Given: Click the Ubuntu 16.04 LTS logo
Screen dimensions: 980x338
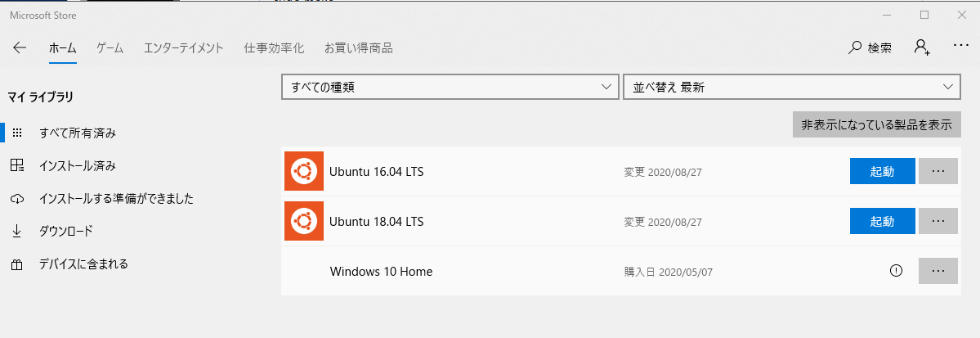Looking at the screenshot, I should click(x=304, y=171).
